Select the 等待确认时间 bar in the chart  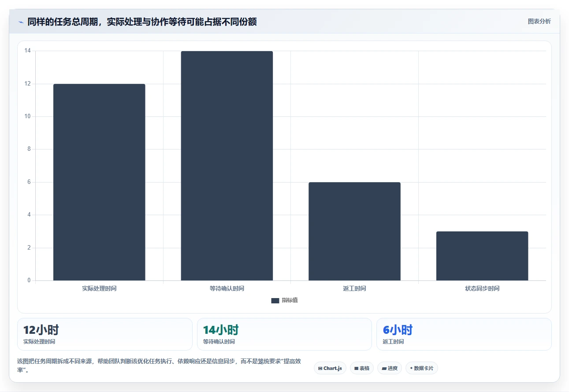coord(227,166)
